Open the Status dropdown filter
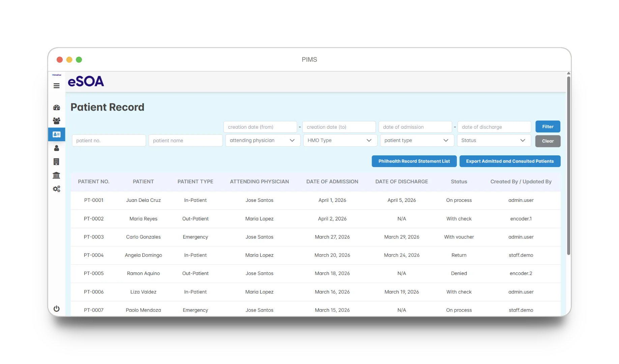 (494, 141)
